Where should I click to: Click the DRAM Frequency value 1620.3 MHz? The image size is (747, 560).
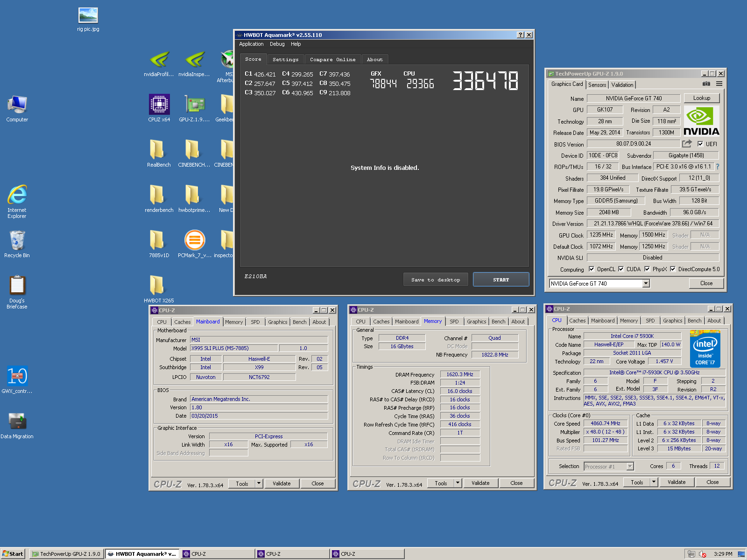pyautogui.click(x=460, y=374)
